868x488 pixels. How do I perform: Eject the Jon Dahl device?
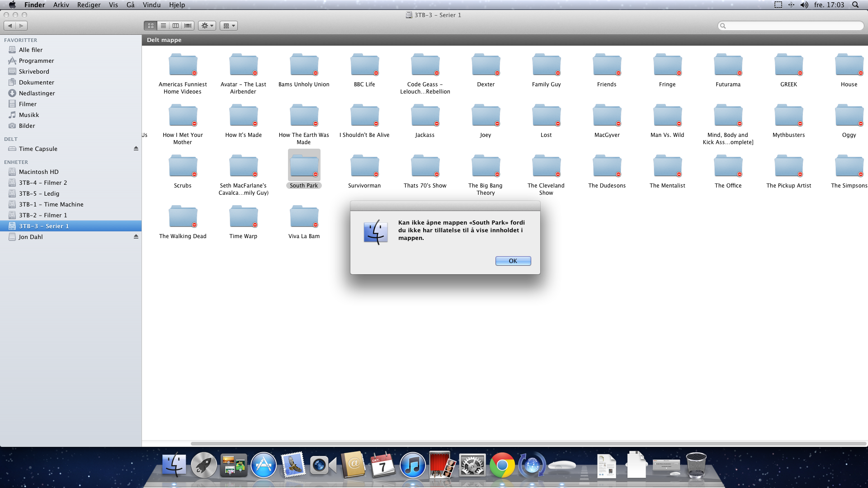(x=136, y=237)
